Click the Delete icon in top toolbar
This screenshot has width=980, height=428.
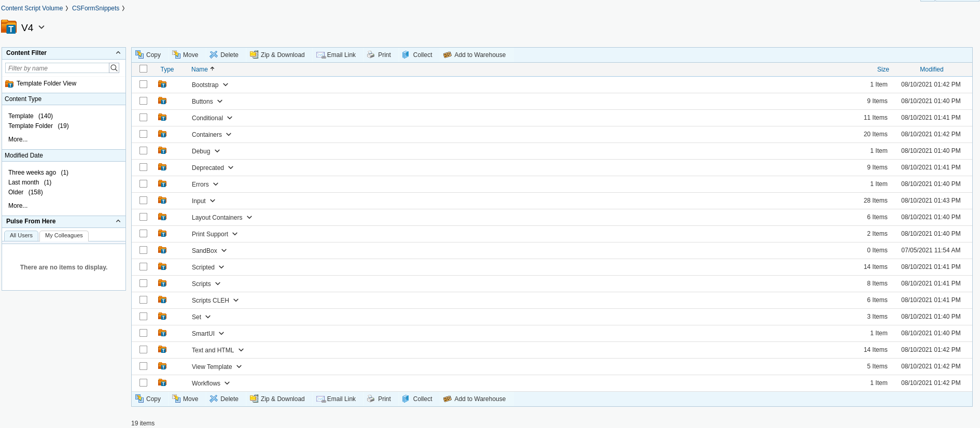pos(214,54)
